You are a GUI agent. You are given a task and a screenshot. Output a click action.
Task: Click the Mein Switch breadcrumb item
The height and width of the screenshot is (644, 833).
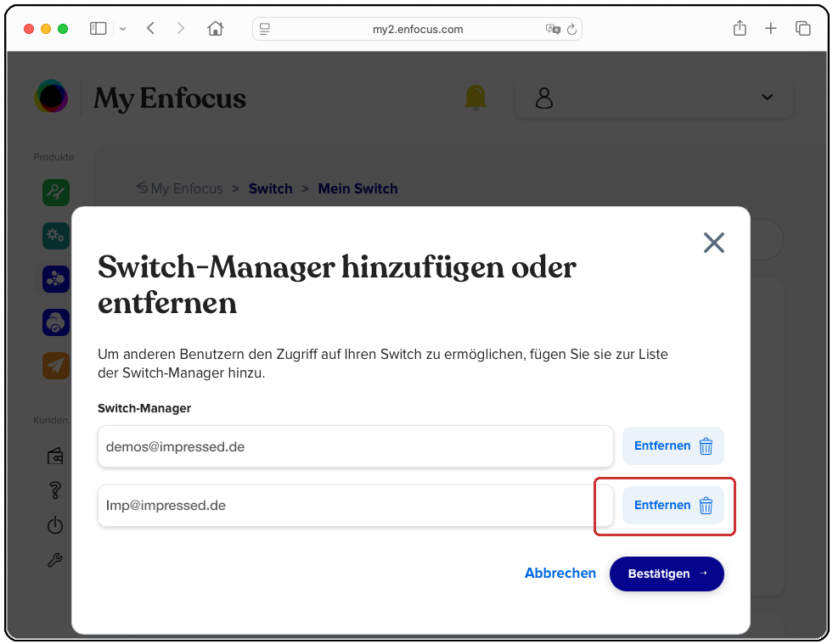coord(357,188)
